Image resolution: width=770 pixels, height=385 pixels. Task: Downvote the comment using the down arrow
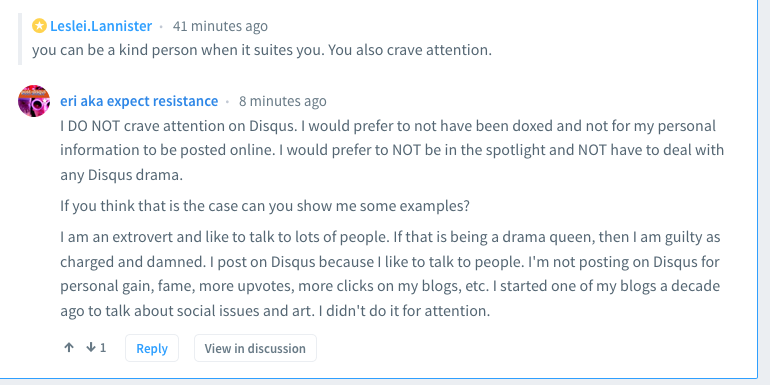click(90, 348)
